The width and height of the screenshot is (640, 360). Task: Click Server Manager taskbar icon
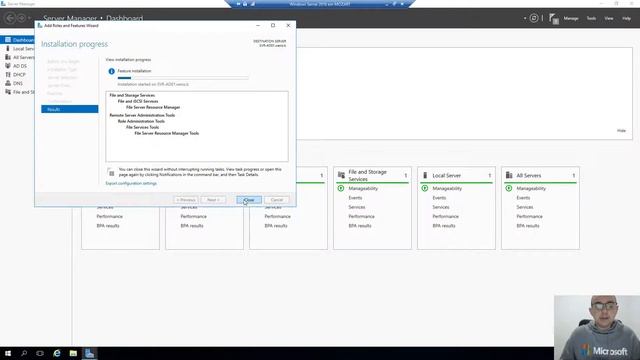point(89,353)
